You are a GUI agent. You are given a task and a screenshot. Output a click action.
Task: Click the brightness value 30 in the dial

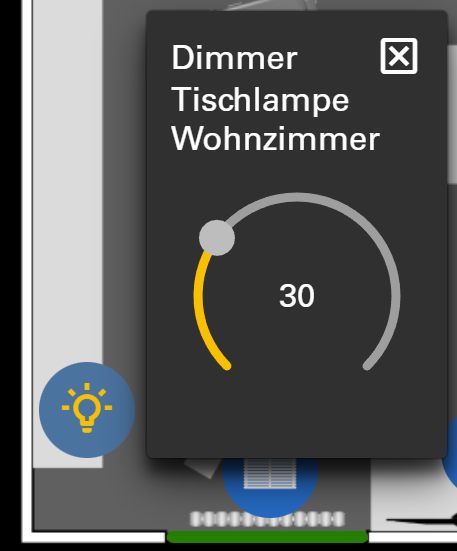[297, 296]
